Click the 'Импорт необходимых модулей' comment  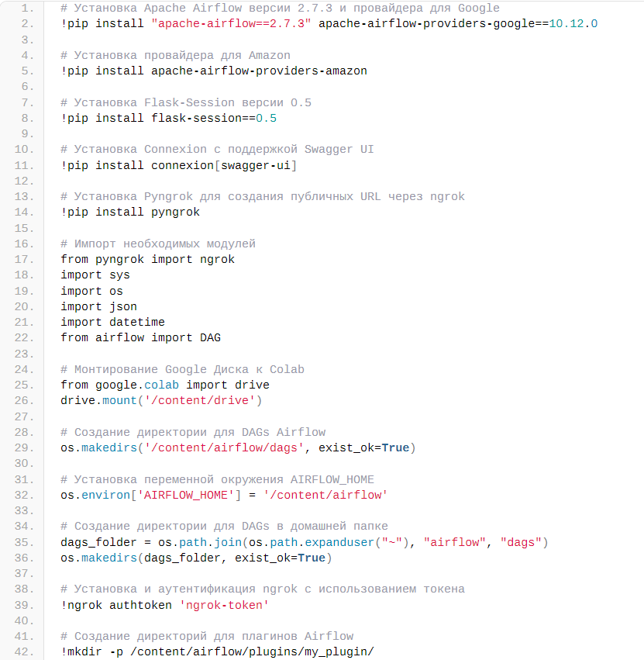coord(158,244)
